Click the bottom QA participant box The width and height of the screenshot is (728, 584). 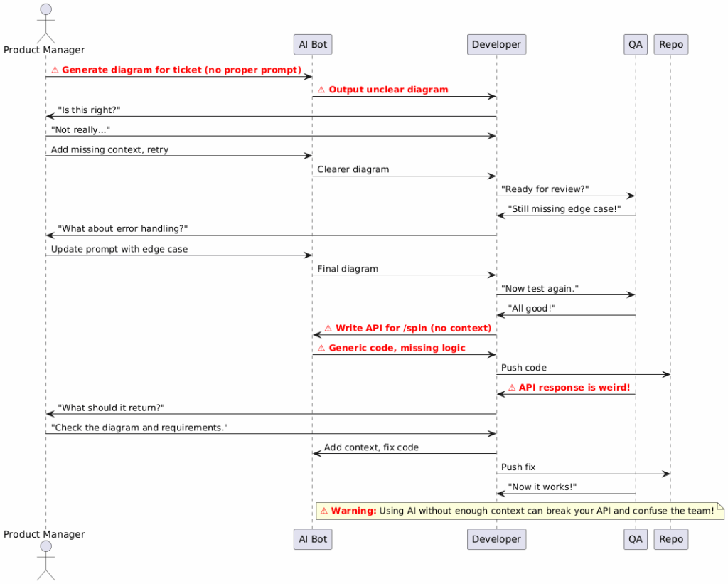[x=636, y=539]
